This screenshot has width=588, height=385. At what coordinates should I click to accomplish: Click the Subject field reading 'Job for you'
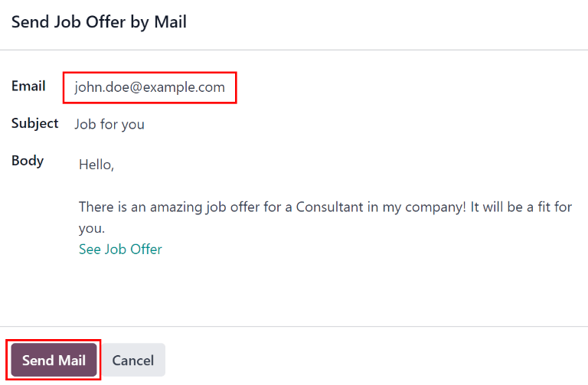tap(109, 124)
